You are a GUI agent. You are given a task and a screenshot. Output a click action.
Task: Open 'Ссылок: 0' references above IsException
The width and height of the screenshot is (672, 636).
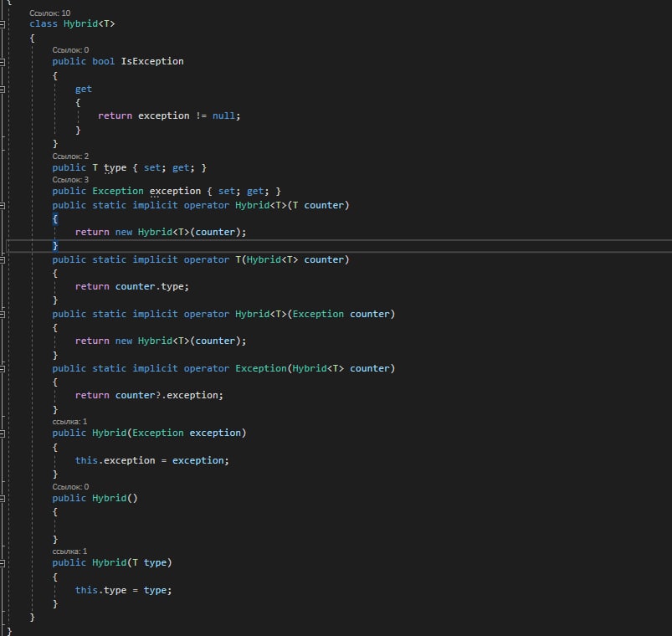click(70, 50)
